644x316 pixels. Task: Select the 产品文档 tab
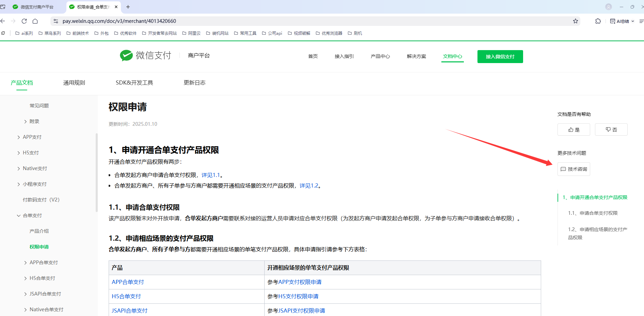point(22,82)
